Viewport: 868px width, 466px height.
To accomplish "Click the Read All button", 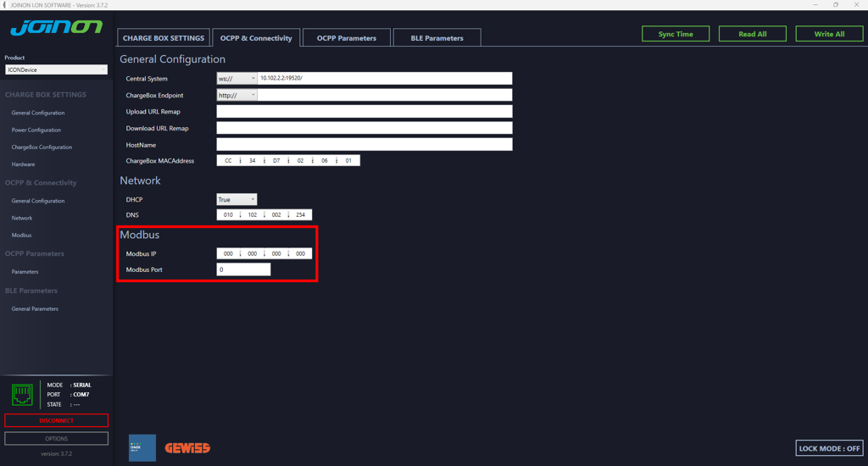I will [752, 34].
